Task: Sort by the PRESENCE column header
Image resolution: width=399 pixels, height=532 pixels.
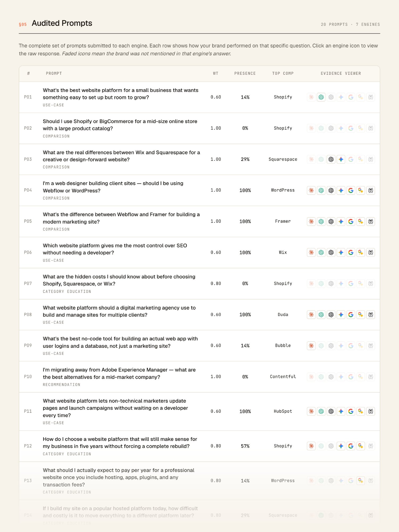Action: click(x=245, y=73)
